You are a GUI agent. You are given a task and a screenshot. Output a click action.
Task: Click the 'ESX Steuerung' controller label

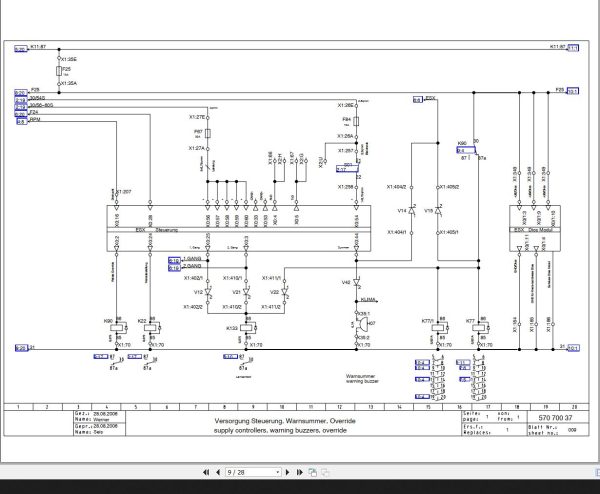157,230
